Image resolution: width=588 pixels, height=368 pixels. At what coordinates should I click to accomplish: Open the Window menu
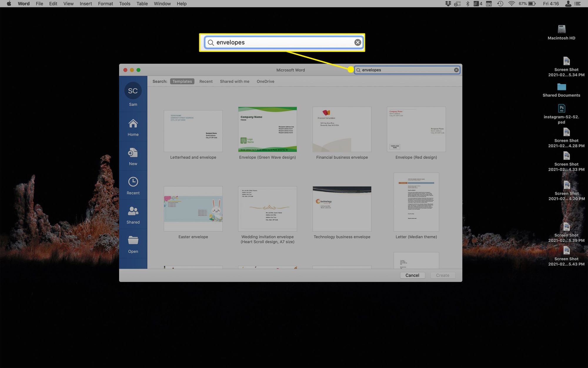162,4
